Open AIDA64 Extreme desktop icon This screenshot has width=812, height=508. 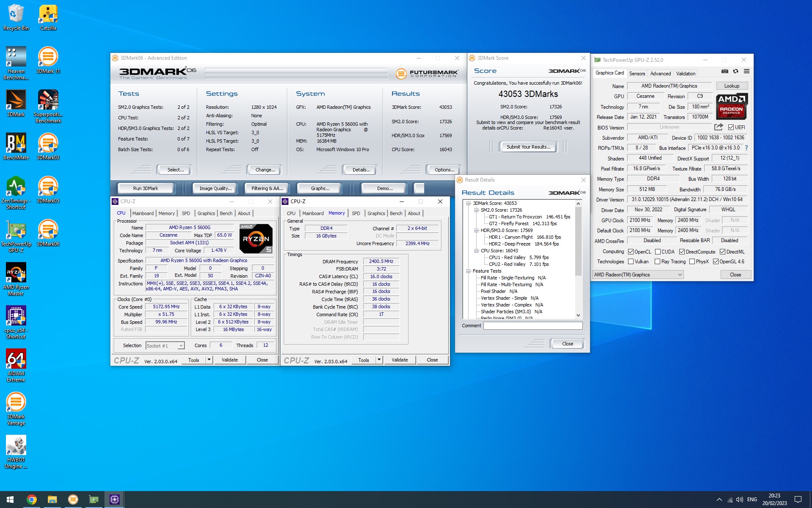coord(16,365)
